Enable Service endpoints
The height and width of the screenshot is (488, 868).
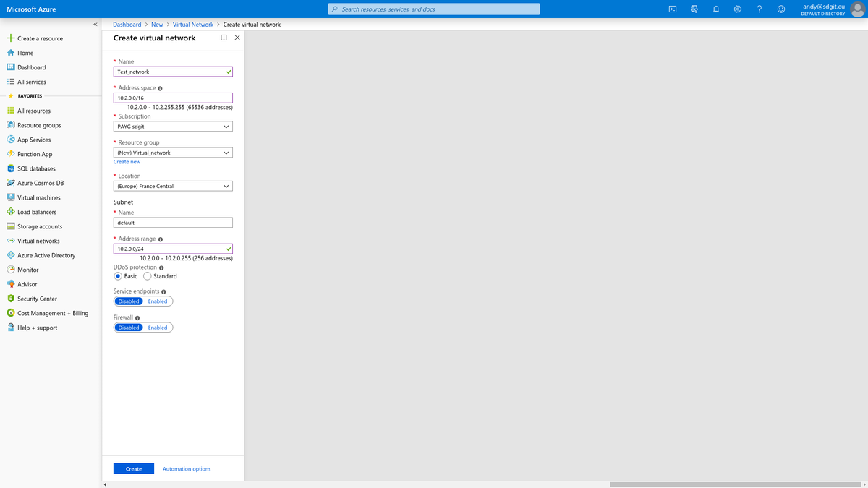click(157, 301)
